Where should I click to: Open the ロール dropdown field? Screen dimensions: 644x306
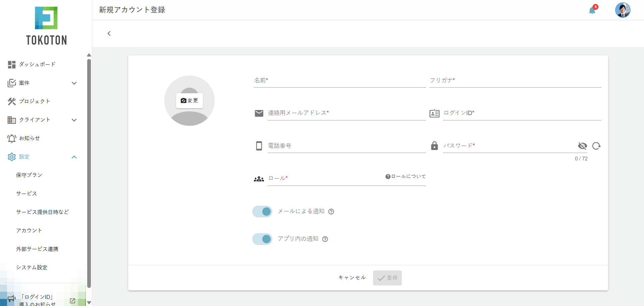pos(347,178)
